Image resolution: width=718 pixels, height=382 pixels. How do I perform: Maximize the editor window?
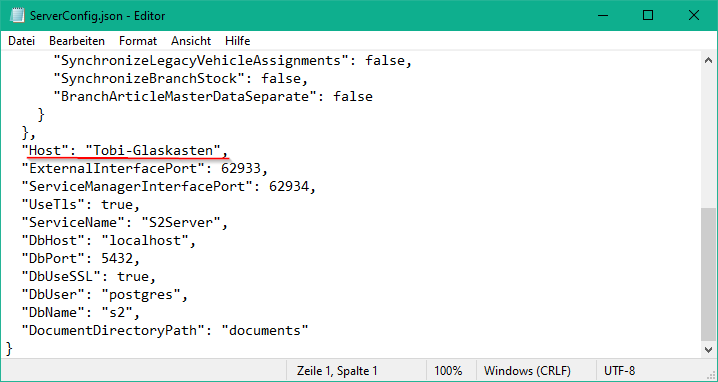point(648,16)
